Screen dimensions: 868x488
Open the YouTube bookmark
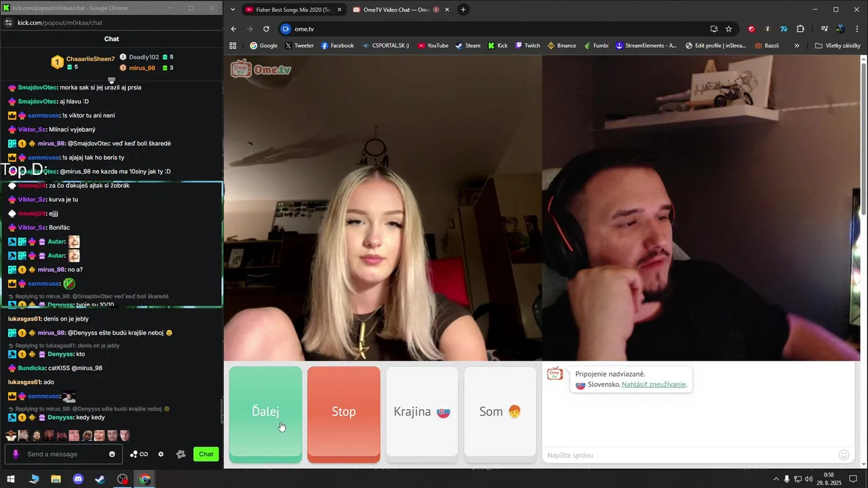click(433, 45)
